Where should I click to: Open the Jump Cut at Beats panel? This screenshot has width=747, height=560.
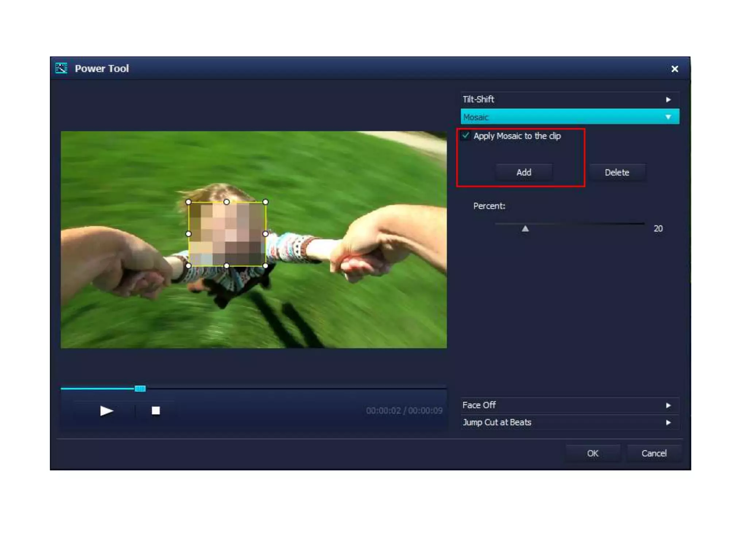(497, 423)
